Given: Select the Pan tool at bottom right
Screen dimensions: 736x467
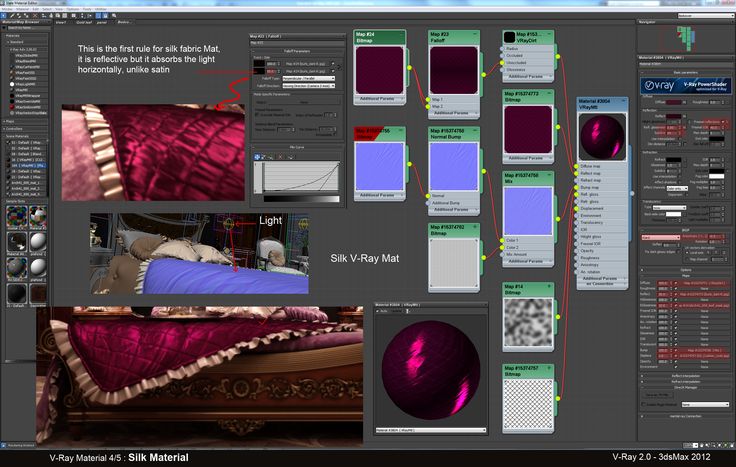Looking at the screenshot, I should [702, 445].
